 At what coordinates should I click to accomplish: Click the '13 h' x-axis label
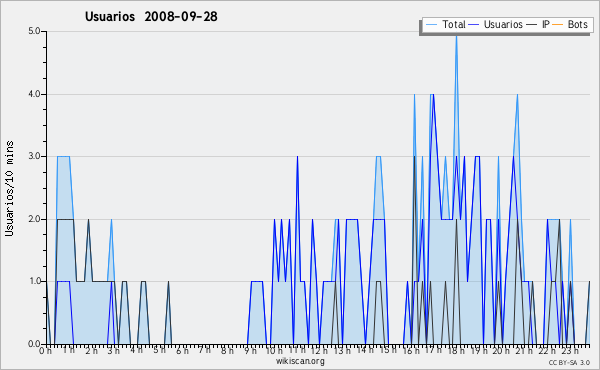point(342,351)
